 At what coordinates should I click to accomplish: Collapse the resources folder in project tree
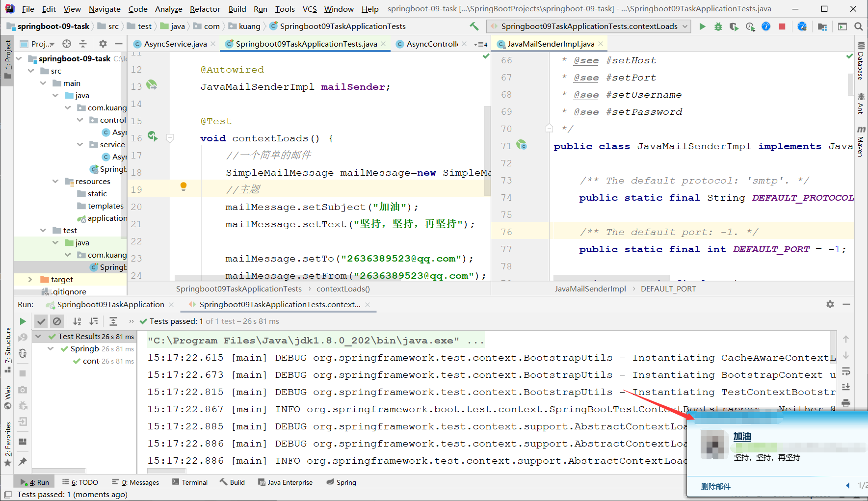[55, 182]
